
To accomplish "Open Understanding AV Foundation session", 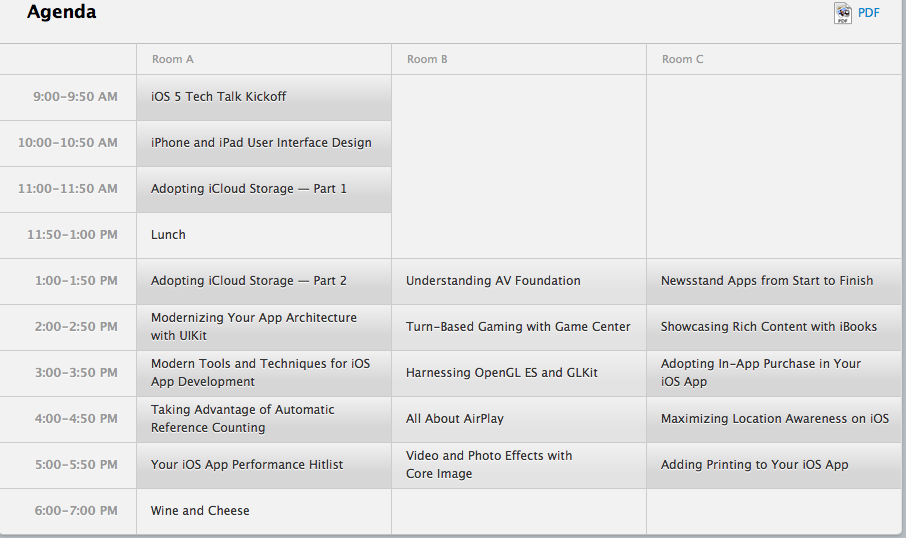I will (x=519, y=281).
